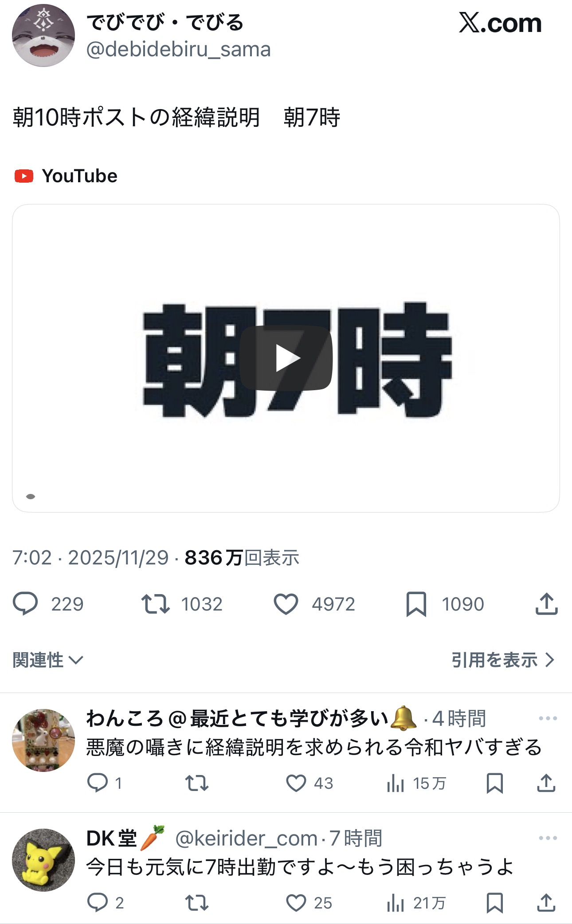Like わんころ's reply with 43 likes

pos(296,783)
